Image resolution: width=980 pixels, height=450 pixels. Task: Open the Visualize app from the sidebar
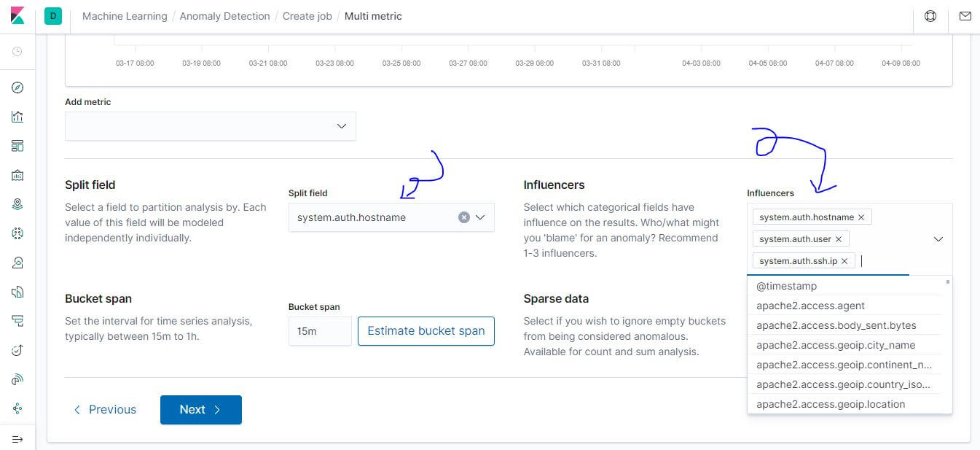tap(17, 117)
